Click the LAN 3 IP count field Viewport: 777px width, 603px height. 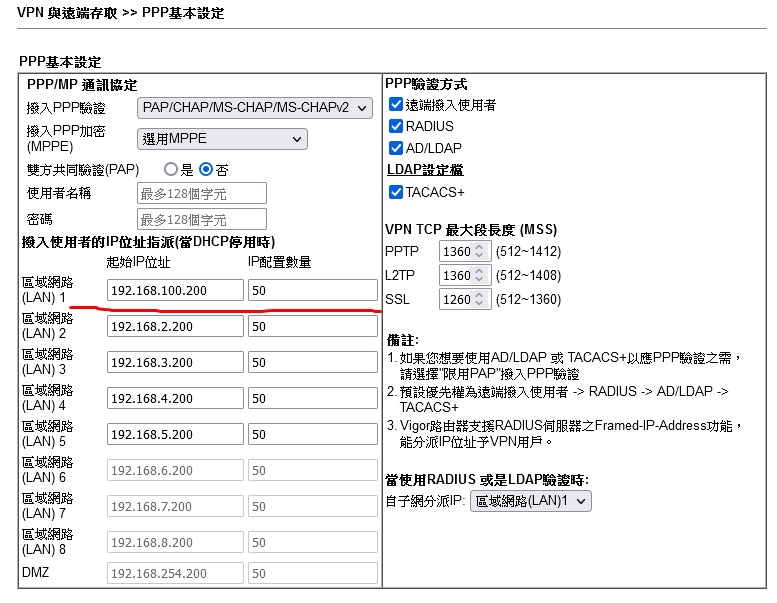pyautogui.click(x=312, y=363)
